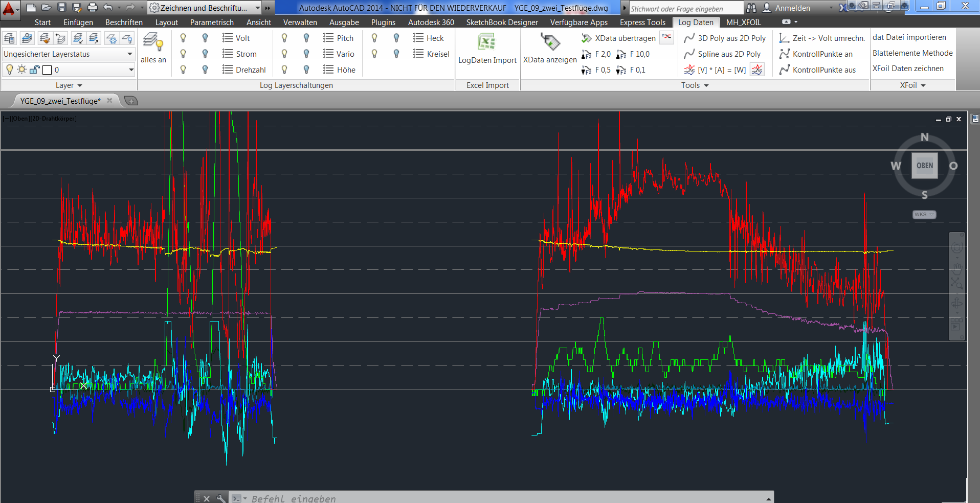Switch to the Plugins ribbon tab

point(383,22)
